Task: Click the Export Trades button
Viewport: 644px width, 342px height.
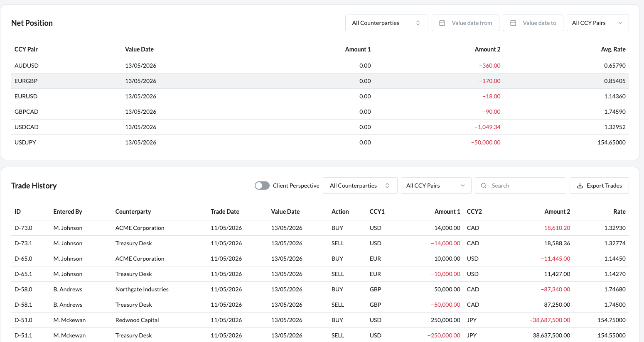Action: [599, 186]
